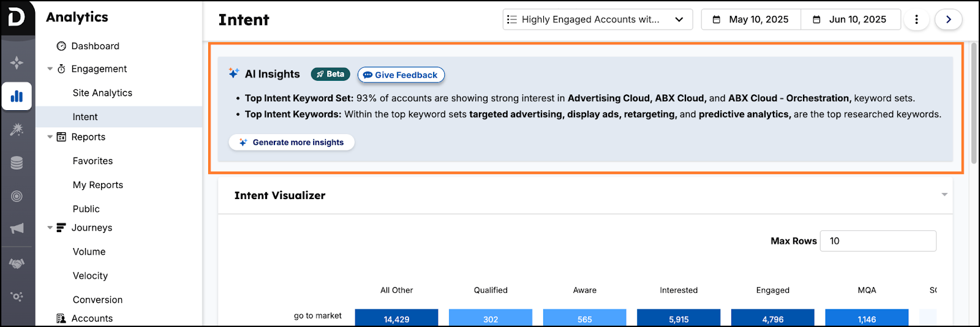Open the settings gear sidebar icon
Viewport: 980px width, 327px height.
tap(17, 296)
